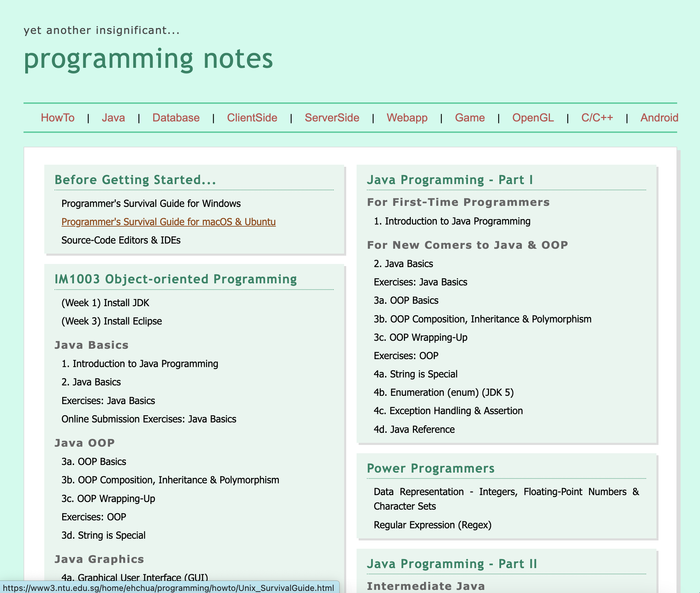Open 4b. Enumeration (enum) (JDK 5)
This screenshot has height=593, width=700.
[x=444, y=392]
